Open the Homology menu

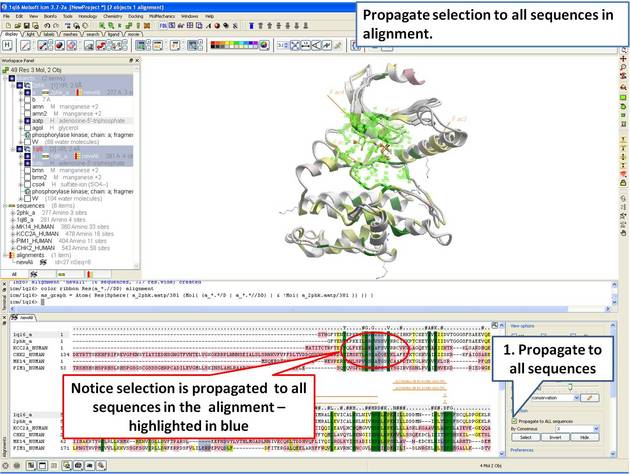88,16
